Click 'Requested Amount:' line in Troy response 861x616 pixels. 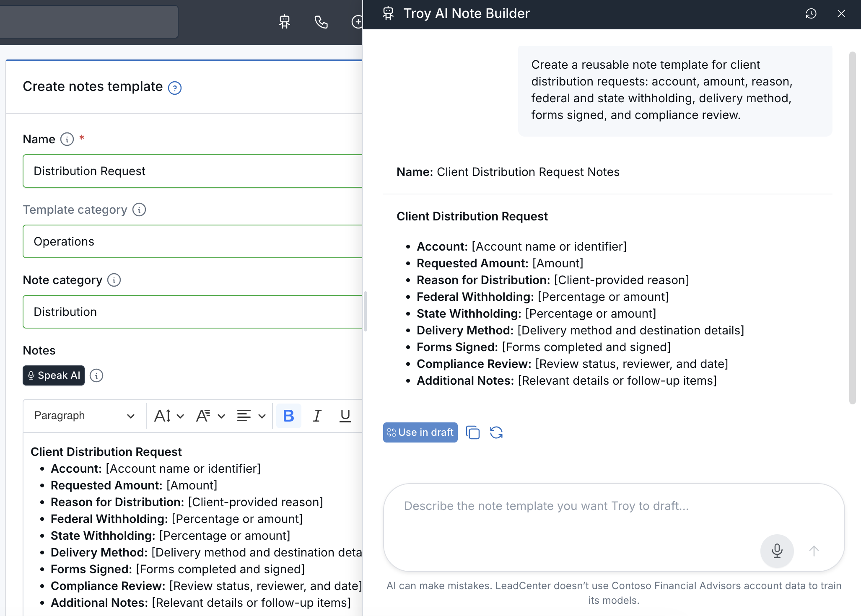[x=500, y=263]
